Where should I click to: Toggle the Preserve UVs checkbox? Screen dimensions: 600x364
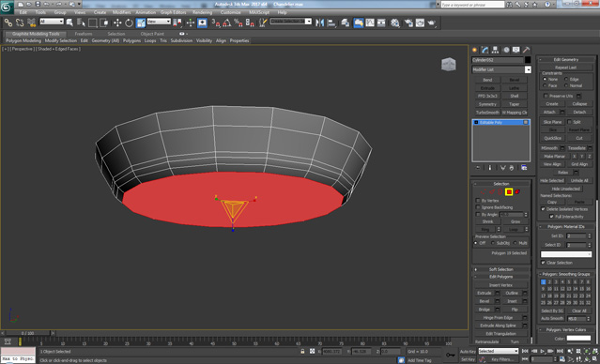point(546,96)
